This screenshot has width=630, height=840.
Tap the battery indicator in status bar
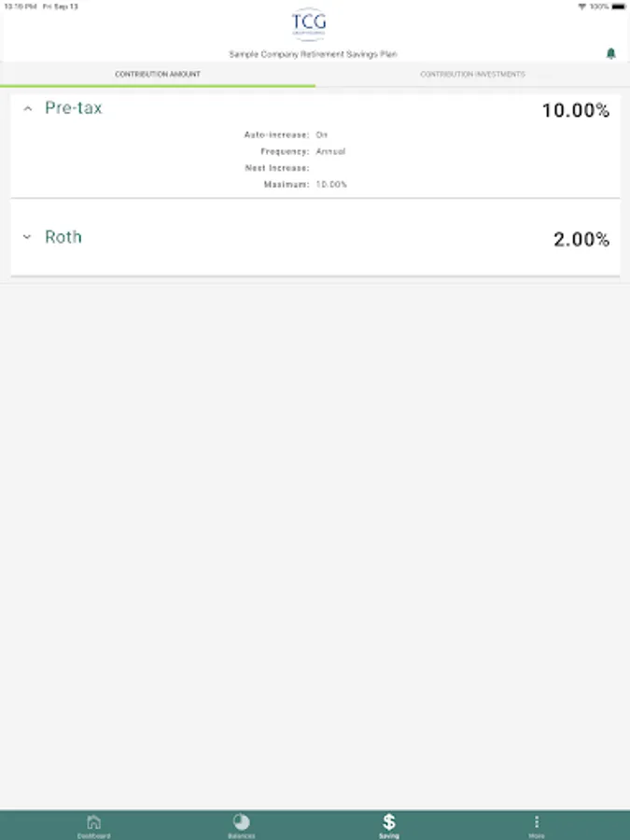pyautogui.click(x=616, y=6)
